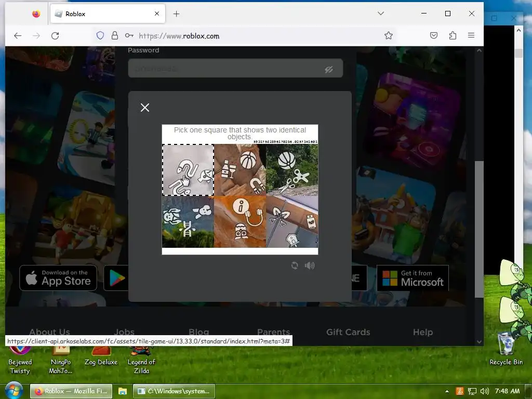
Task: Click the page scrollbar up arrow
Action: click(479, 50)
